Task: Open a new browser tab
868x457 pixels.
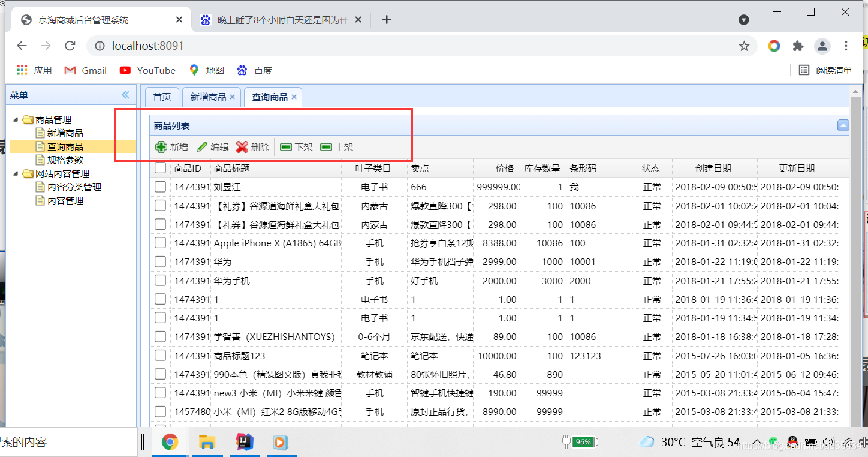Action: (x=387, y=20)
